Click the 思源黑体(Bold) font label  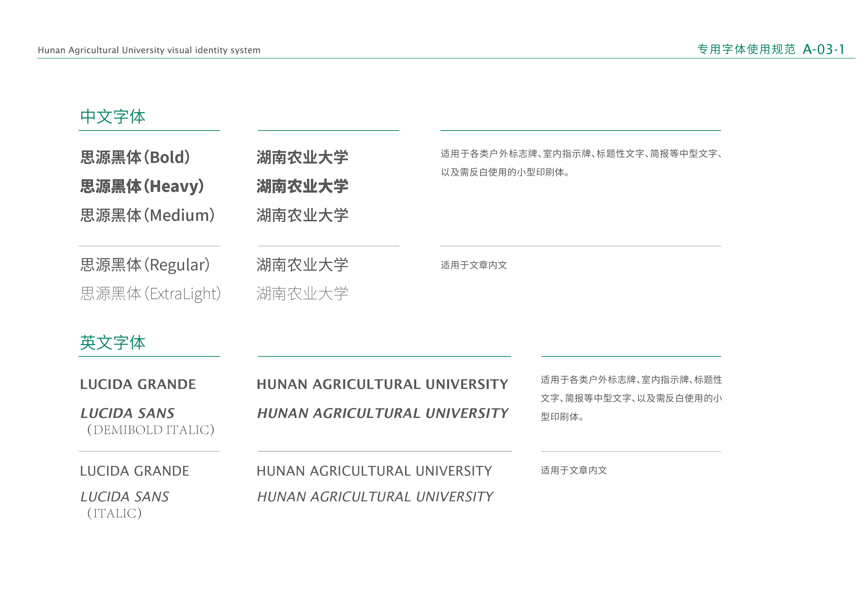(x=135, y=157)
